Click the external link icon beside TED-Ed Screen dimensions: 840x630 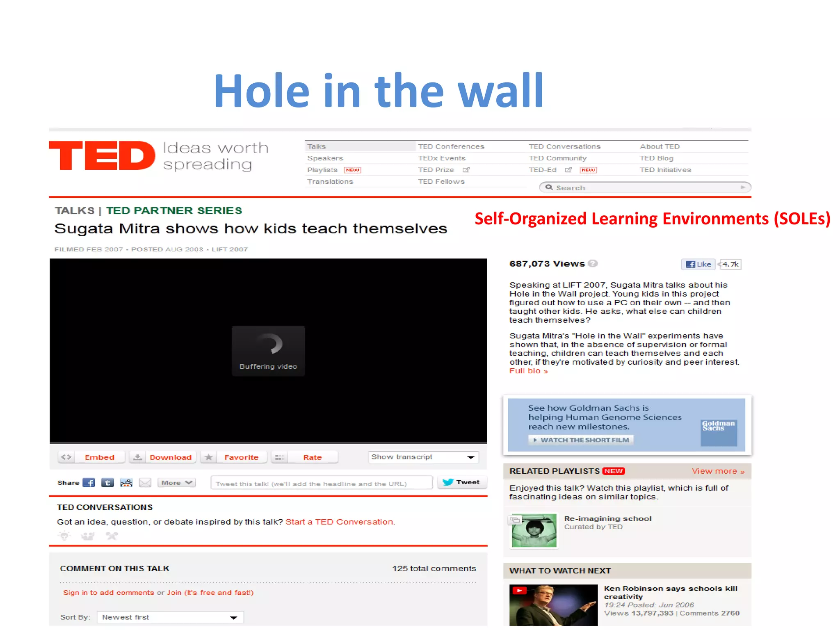tap(568, 170)
